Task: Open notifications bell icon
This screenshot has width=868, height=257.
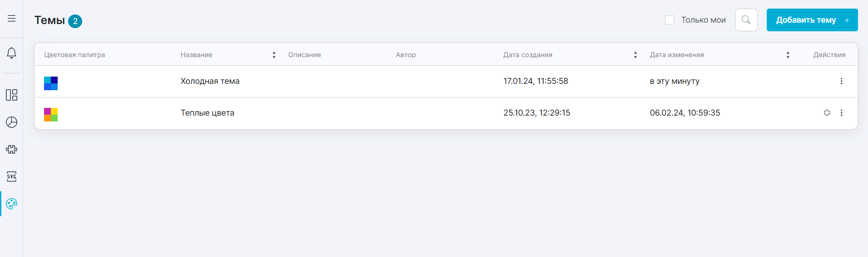Action: click(x=11, y=53)
